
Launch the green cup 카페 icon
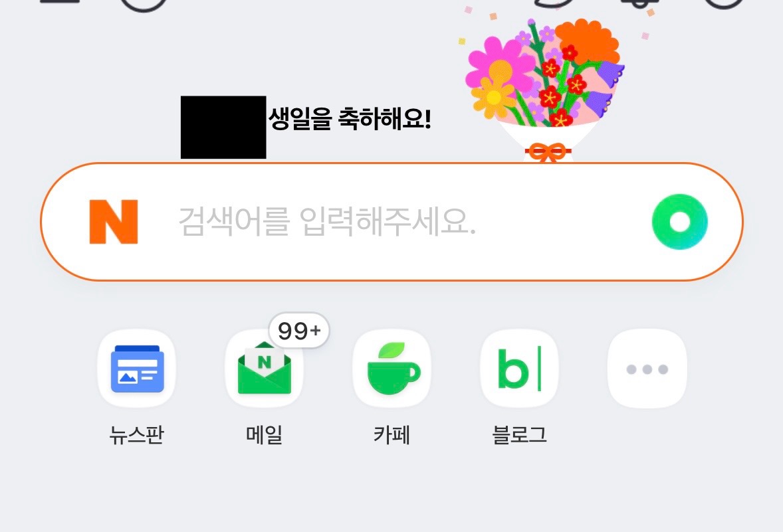point(392,369)
